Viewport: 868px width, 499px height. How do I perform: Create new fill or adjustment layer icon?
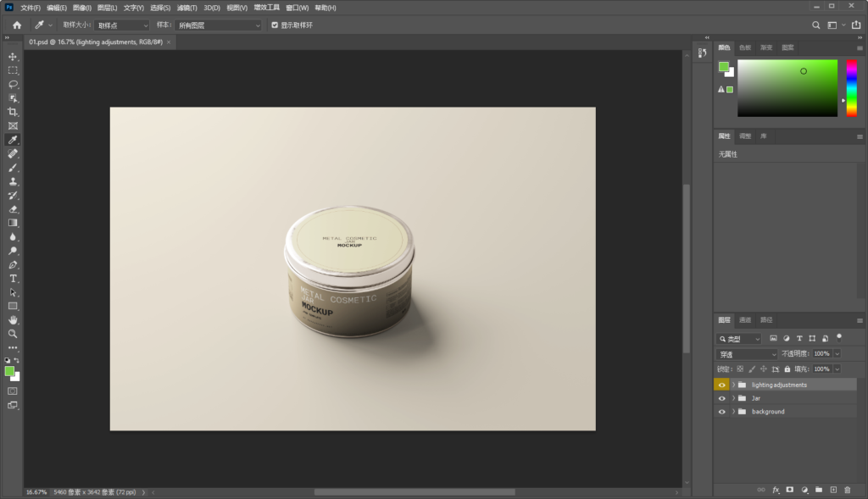(x=804, y=490)
